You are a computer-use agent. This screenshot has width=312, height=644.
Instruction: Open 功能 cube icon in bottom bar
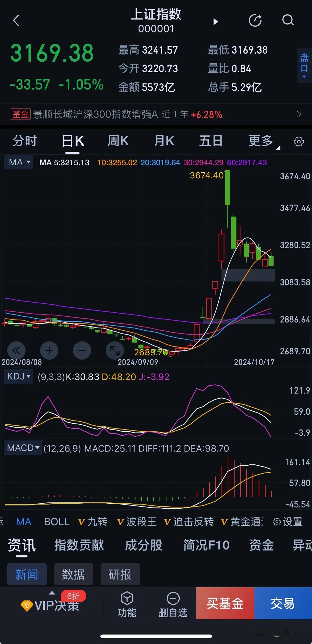(x=127, y=598)
